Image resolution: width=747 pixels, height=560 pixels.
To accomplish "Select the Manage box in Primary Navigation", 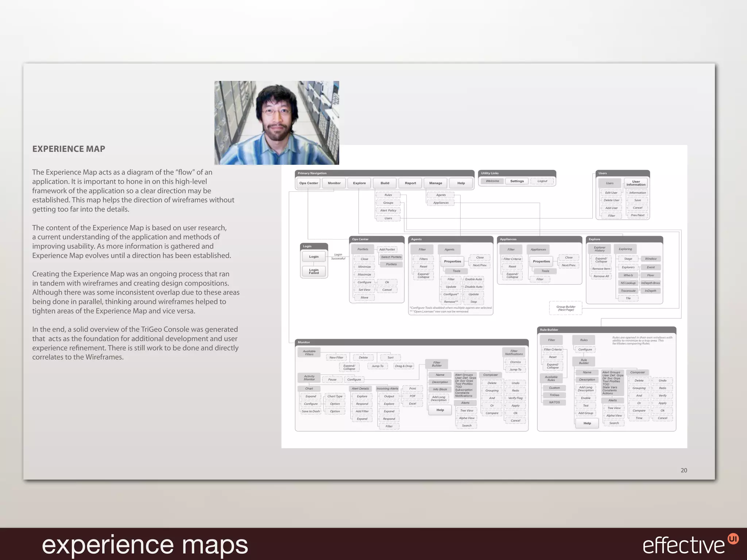I will coord(436,183).
